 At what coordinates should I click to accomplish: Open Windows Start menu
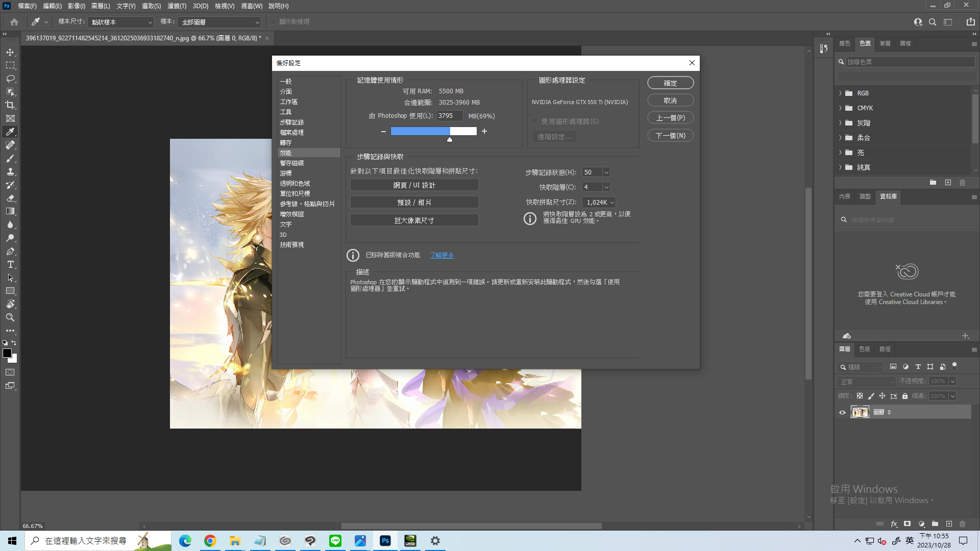pos(12,541)
